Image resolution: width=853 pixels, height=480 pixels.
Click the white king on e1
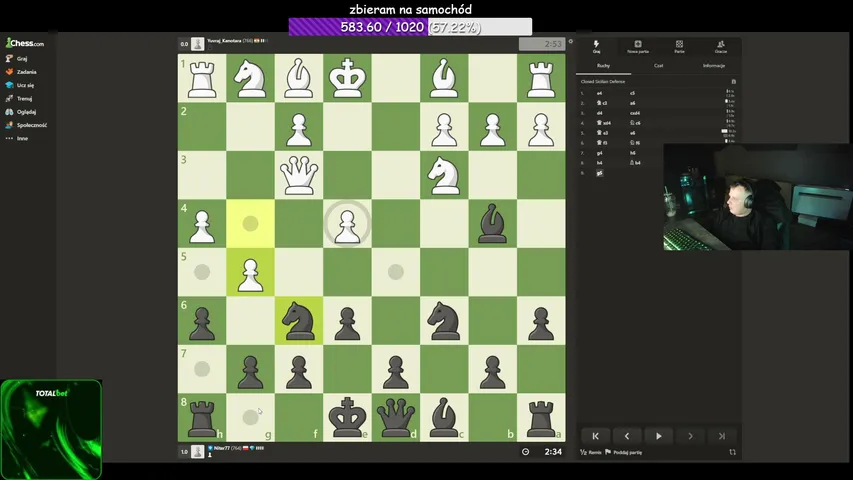point(347,78)
